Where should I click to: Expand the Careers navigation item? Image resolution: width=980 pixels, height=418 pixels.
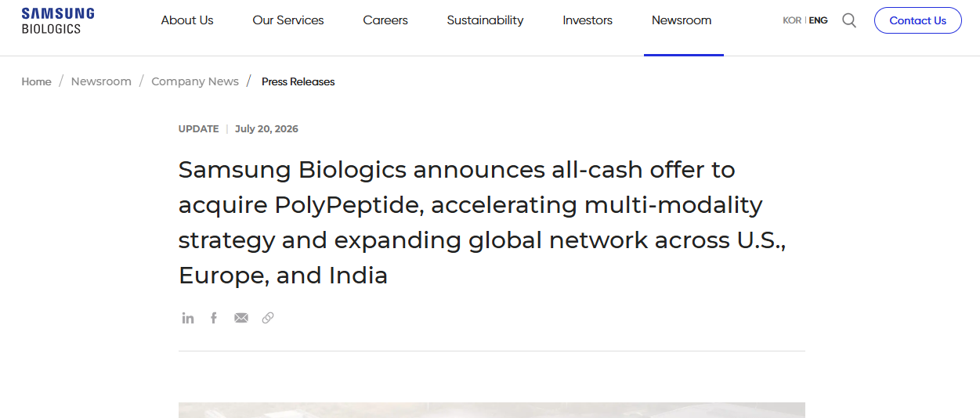click(385, 20)
